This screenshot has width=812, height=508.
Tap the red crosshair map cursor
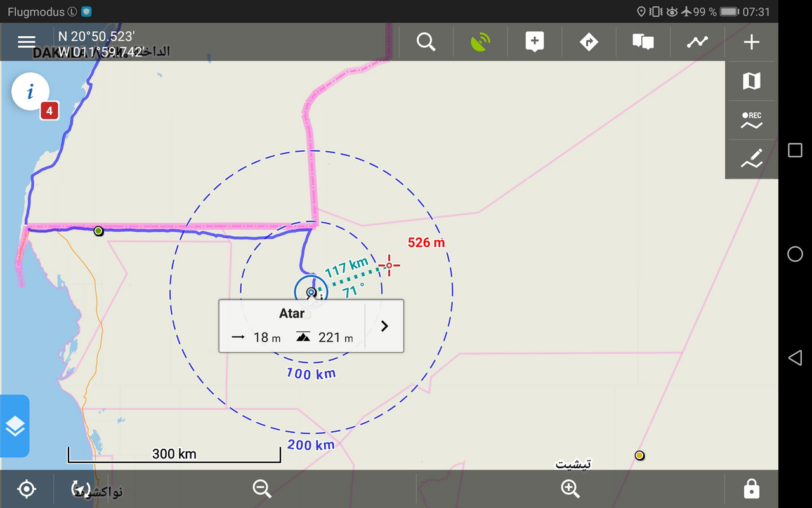tap(389, 265)
